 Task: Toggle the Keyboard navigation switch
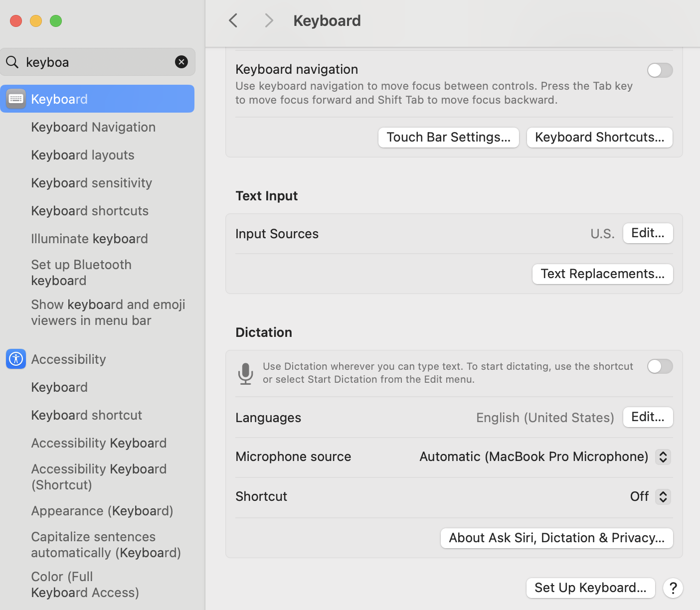[660, 70]
